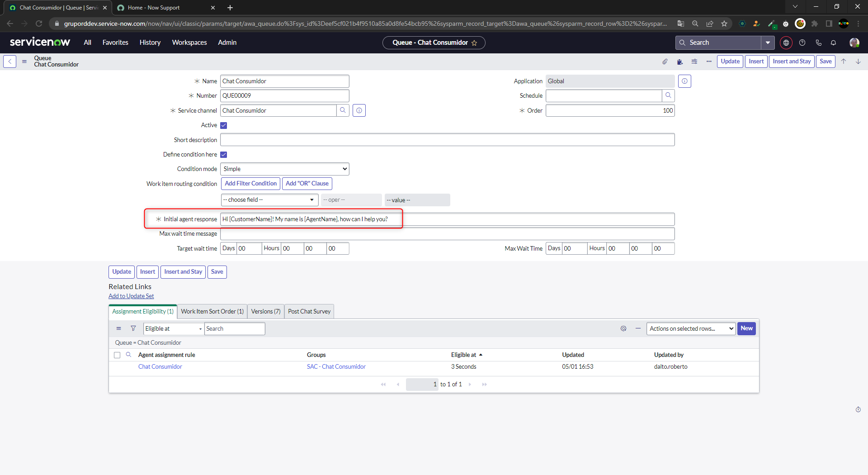
Task: Open the form templates toolbar icon
Action: click(x=680, y=62)
